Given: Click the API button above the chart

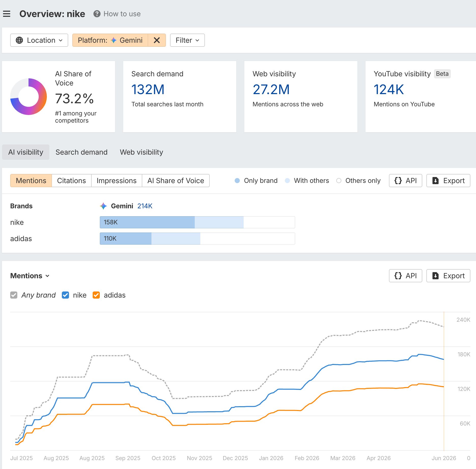Looking at the screenshot, I should (405, 276).
